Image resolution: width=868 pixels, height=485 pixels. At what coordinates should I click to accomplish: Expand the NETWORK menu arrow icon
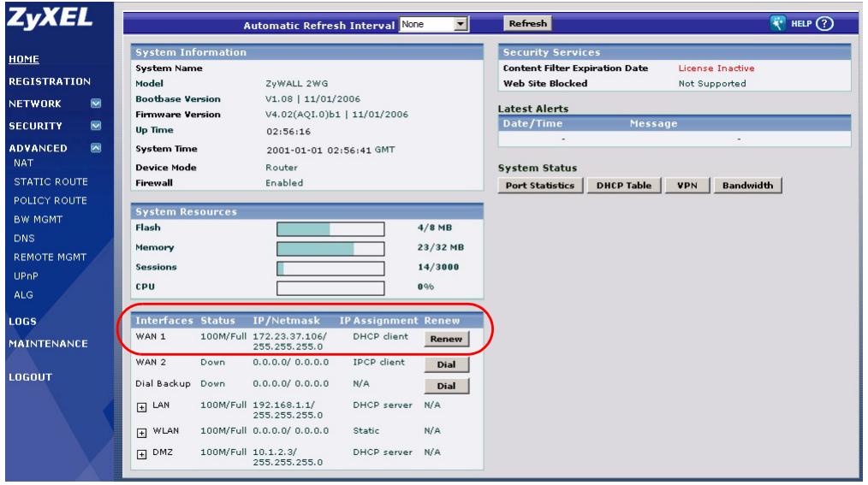click(96, 104)
